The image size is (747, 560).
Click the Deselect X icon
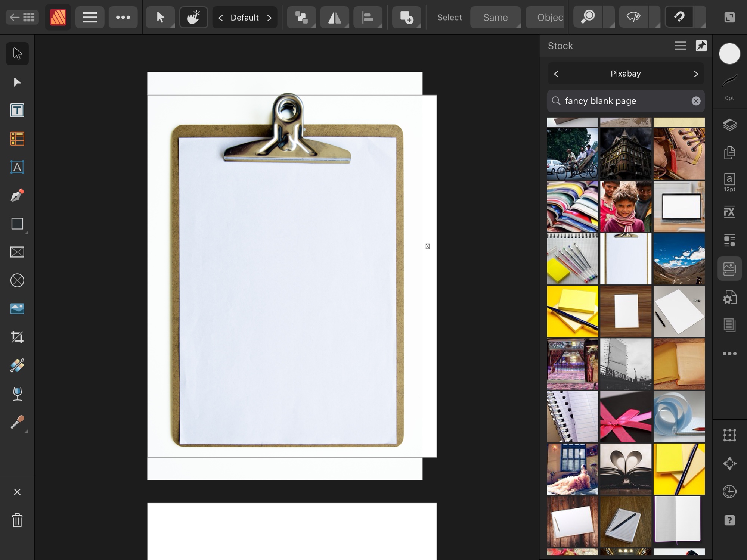pyautogui.click(x=17, y=492)
